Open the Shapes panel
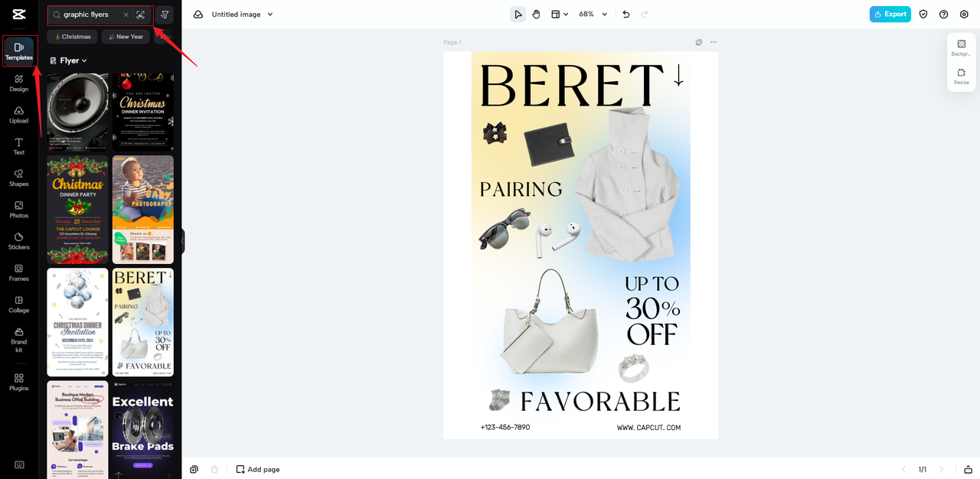 pyautogui.click(x=19, y=178)
